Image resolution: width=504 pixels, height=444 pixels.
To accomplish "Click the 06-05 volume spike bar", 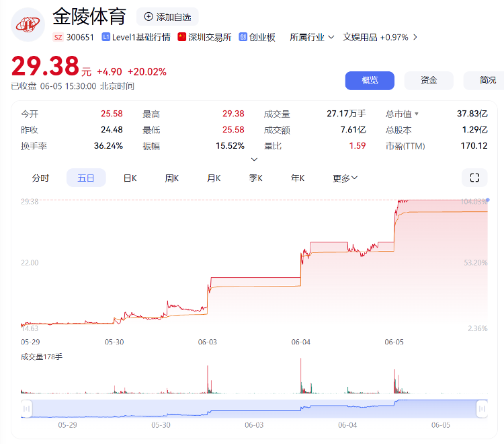I will click(395, 381).
